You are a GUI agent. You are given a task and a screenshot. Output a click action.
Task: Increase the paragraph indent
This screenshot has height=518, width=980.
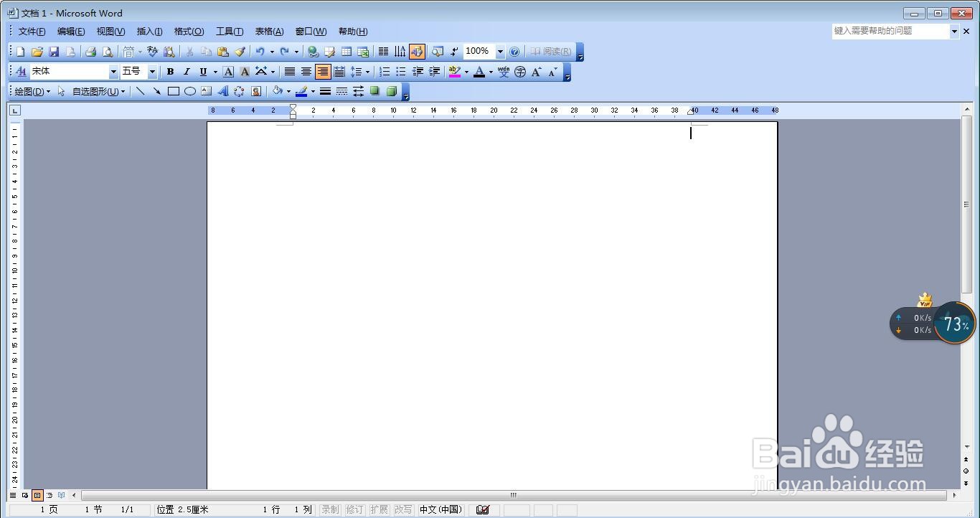434,72
